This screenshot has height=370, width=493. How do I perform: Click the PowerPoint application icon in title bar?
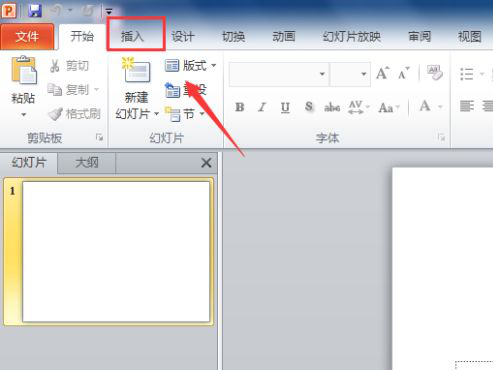click(9, 10)
